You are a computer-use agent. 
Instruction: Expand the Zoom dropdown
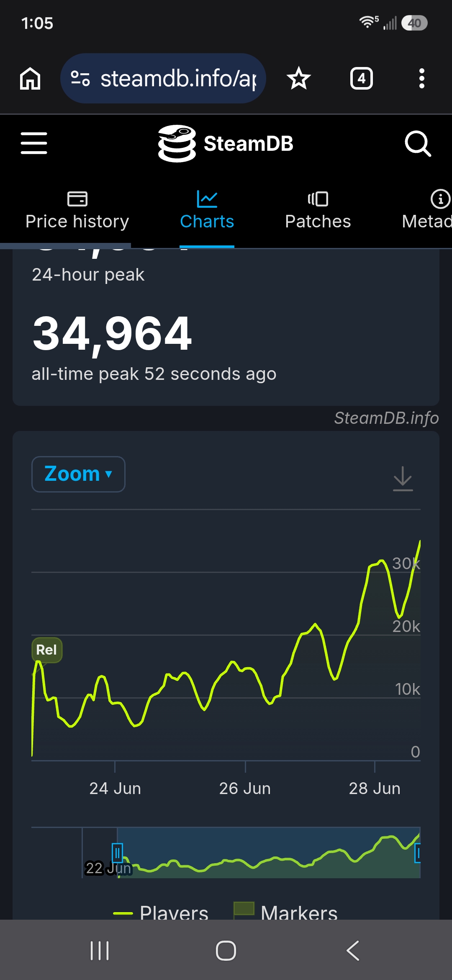click(78, 474)
